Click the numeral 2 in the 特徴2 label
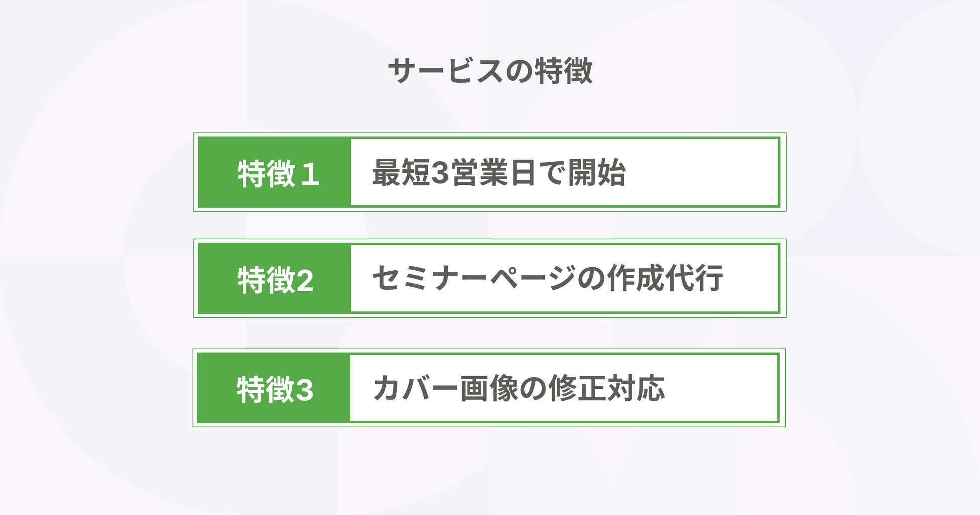 tap(305, 281)
